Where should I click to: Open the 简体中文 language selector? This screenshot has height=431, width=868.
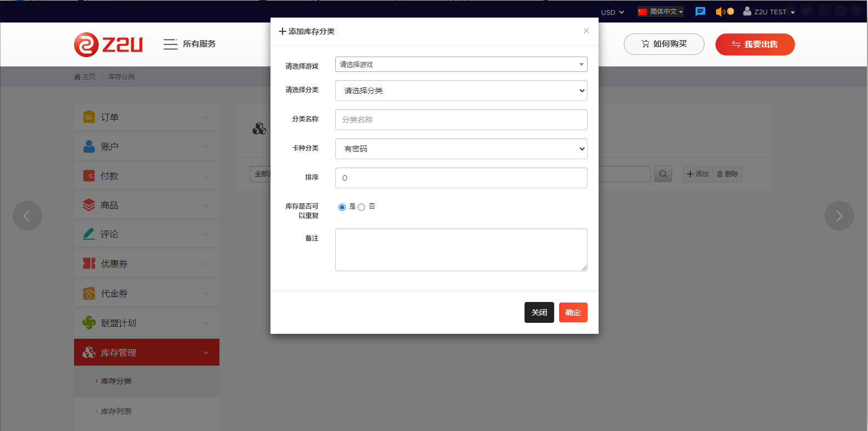tap(661, 12)
